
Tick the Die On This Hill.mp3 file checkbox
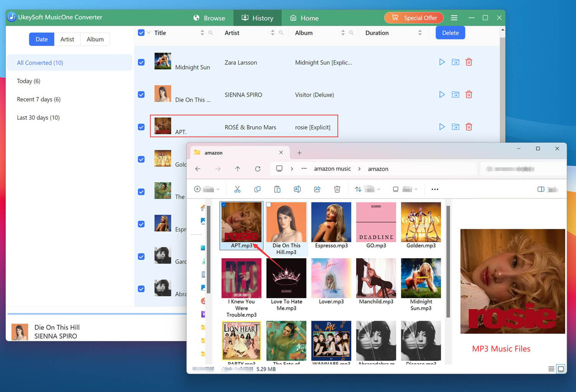(x=269, y=205)
